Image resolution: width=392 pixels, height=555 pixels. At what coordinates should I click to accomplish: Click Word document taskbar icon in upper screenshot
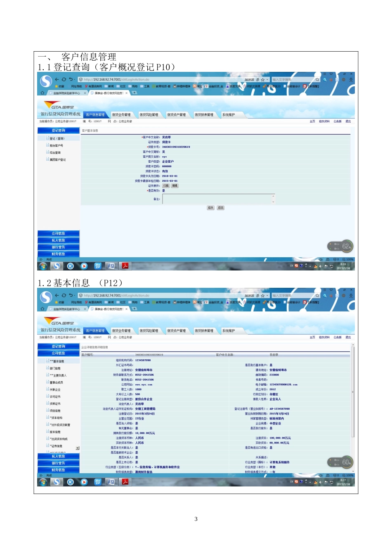coord(111,266)
